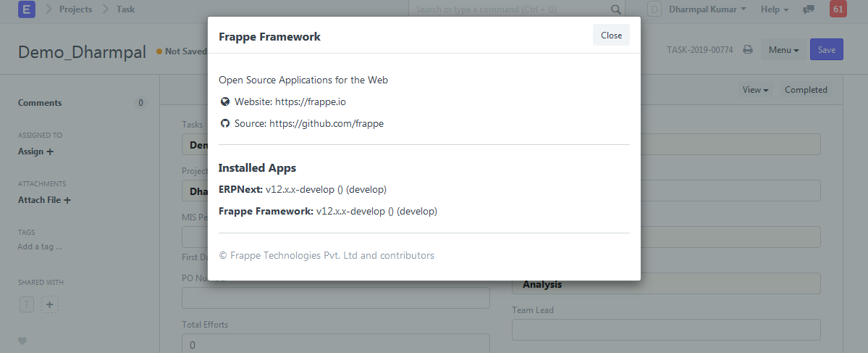Open the https://frappe.io website link
This screenshot has height=353, width=868.
click(x=311, y=102)
